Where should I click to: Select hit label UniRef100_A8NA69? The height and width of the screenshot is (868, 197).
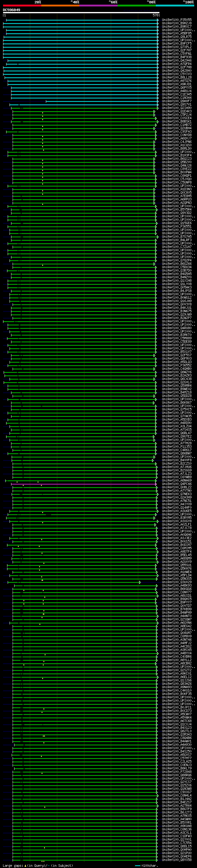[177, 481]
